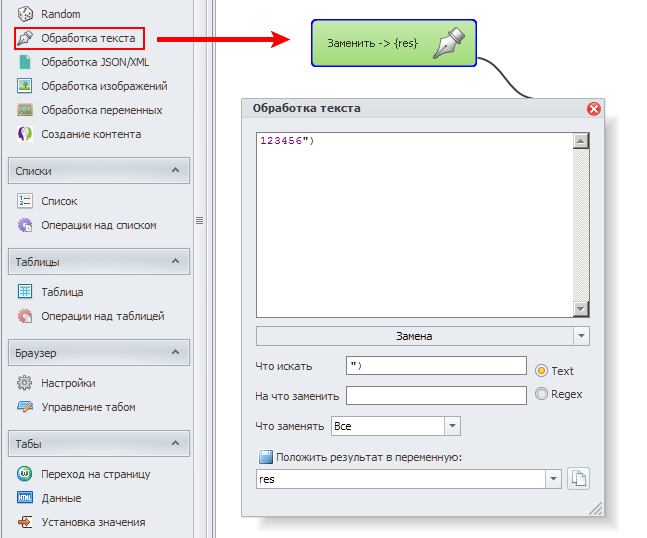Select the Text radio button

coord(541,370)
